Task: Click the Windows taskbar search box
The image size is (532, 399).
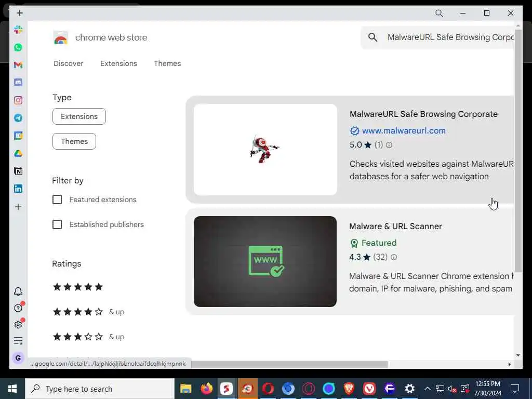Action: [x=100, y=389]
